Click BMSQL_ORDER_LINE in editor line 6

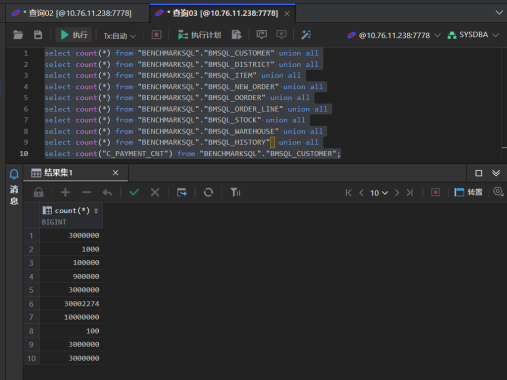pos(243,109)
